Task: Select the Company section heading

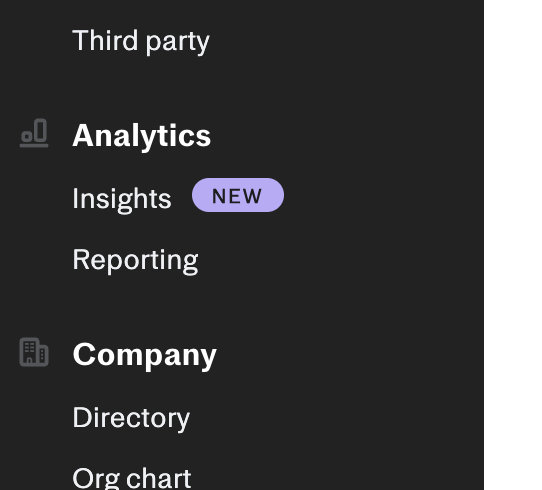Action: [x=144, y=355]
